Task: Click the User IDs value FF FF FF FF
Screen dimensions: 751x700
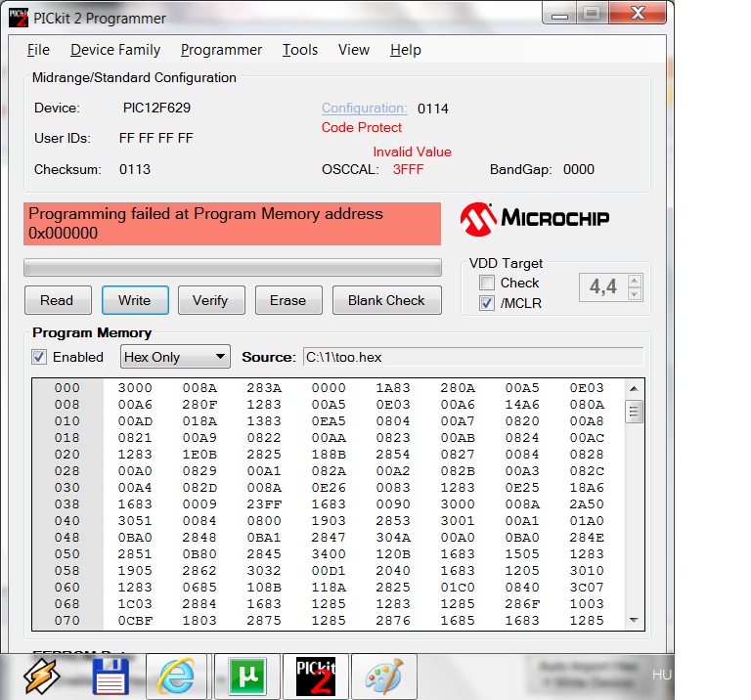Action: point(156,139)
